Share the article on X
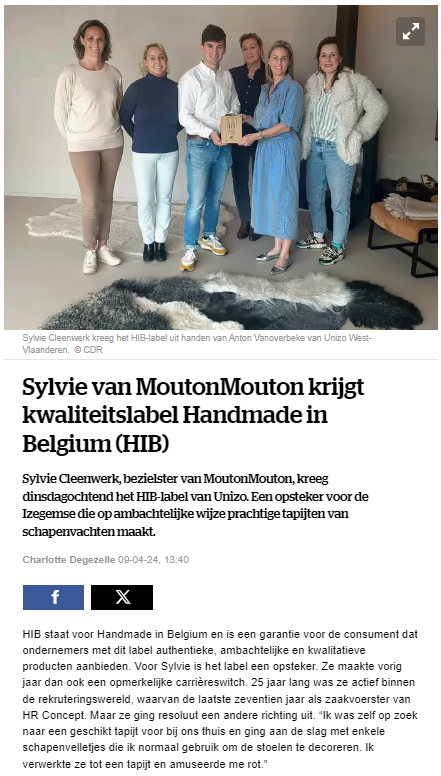 (122, 597)
